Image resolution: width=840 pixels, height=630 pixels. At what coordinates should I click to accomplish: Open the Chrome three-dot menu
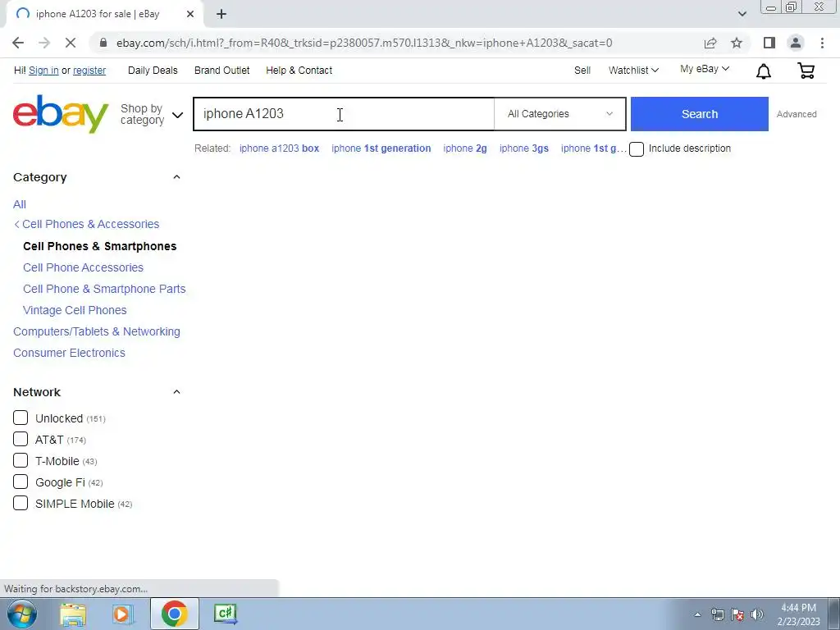click(x=822, y=43)
